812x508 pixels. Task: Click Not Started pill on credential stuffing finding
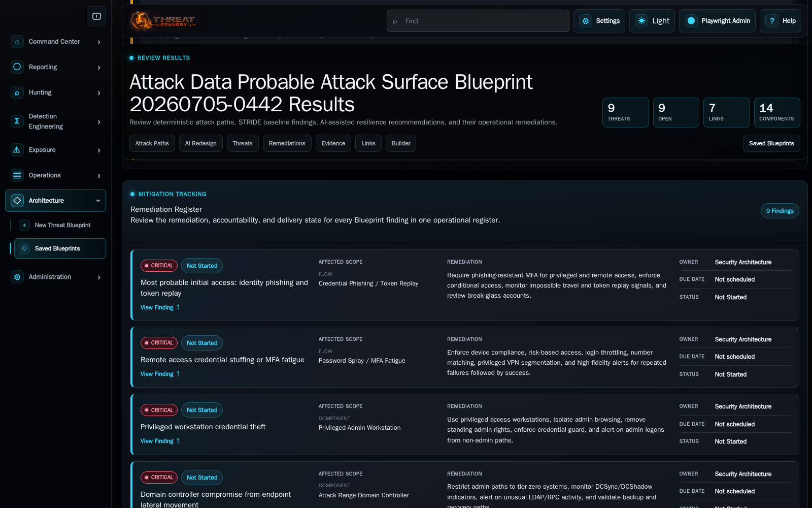[202, 343]
